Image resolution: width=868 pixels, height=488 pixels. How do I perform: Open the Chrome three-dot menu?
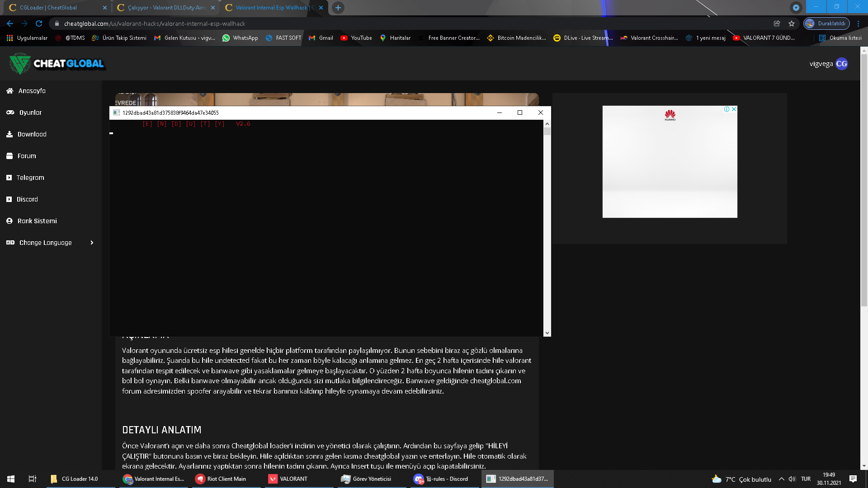click(858, 23)
